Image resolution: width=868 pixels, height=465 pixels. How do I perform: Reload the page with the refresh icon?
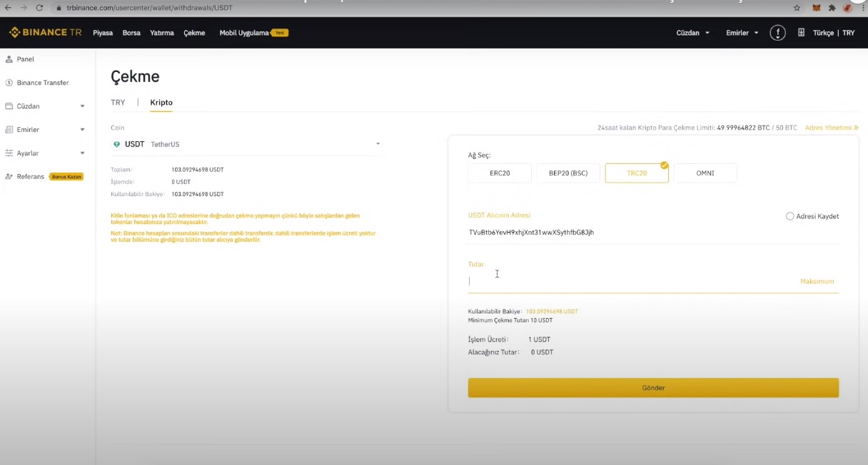(x=39, y=8)
